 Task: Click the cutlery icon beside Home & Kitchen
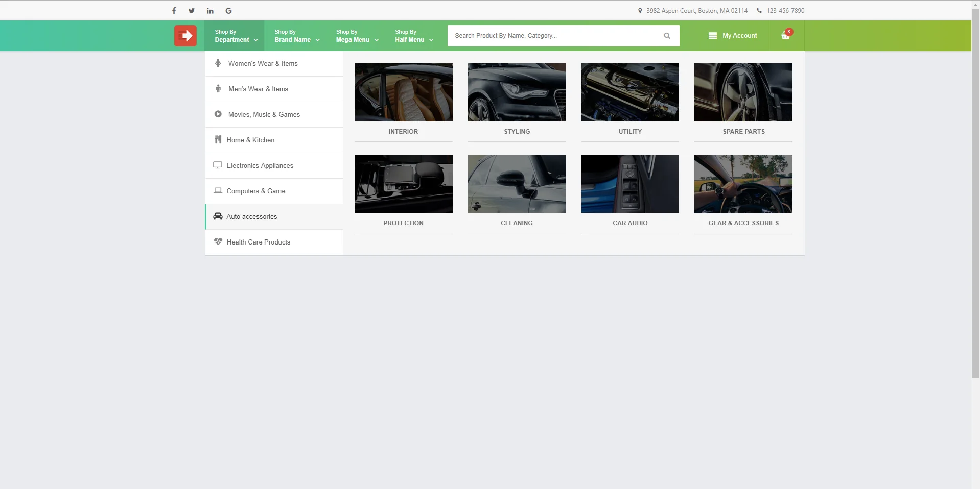coord(218,140)
